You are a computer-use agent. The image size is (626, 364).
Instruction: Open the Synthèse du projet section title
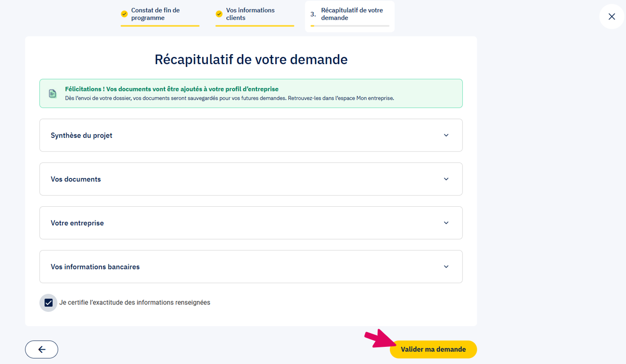click(x=81, y=135)
